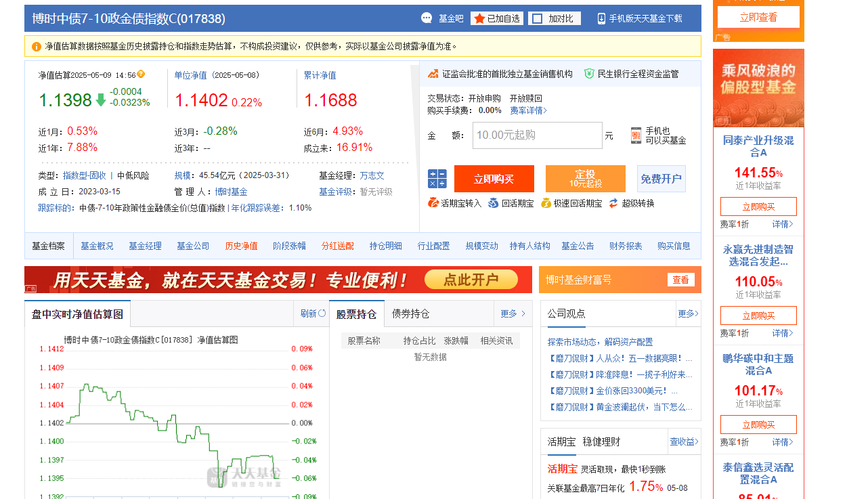868x499 pixels.
Task: Open fund manager 万志文 link
Action: tap(372, 175)
